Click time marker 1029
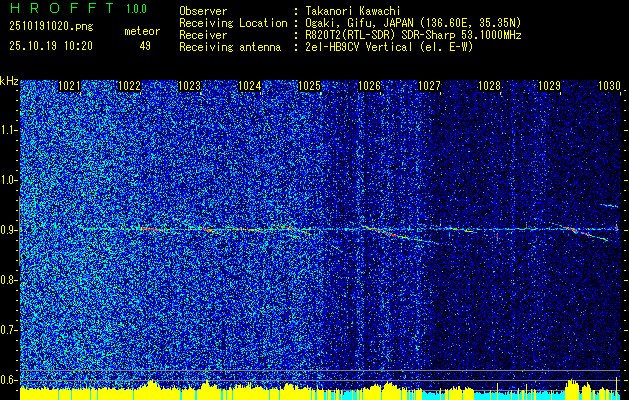Screen dimensions: 629x400 549,85
